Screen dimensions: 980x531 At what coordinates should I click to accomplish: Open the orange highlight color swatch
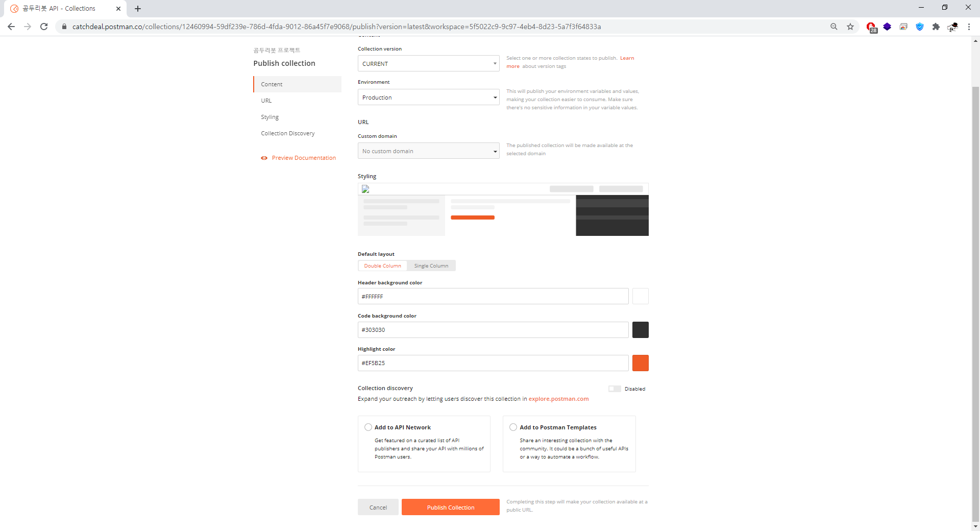coord(641,363)
